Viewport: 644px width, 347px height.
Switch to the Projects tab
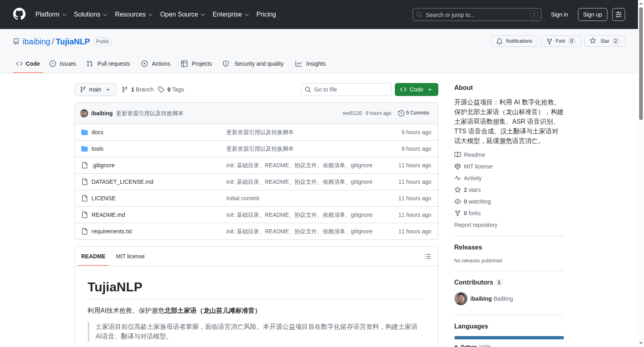coord(196,64)
